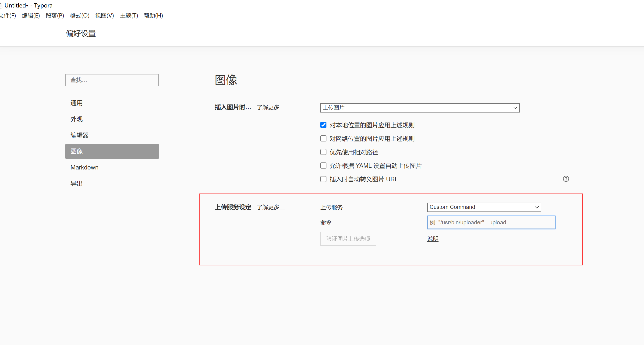Viewport: 644px width, 345px height.
Task: Open the Custom Command upload service dropdown
Action: [484, 207]
